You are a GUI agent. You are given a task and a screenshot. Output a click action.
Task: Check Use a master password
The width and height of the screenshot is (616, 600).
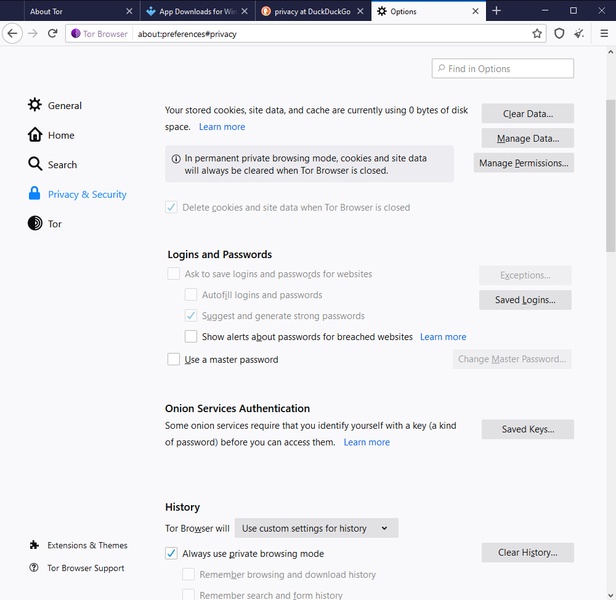[174, 360]
